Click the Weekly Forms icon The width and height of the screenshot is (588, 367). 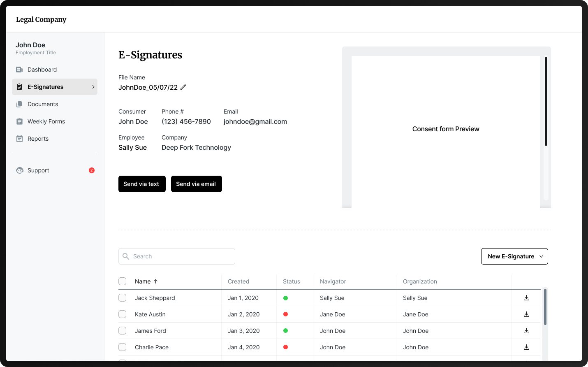(19, 121)
